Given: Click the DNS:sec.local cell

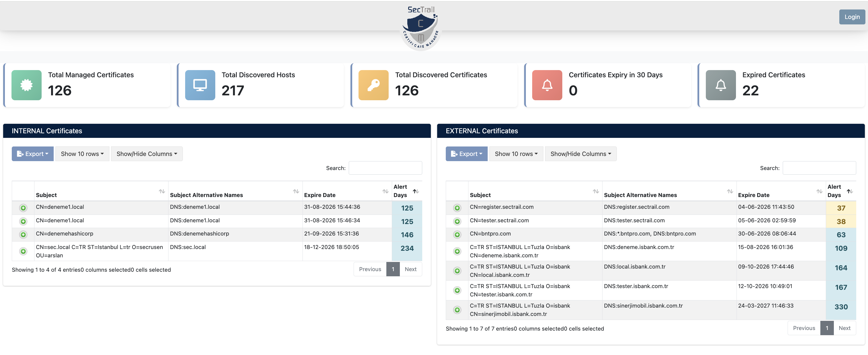Looking at the screenshot, I should click(235, 251).
